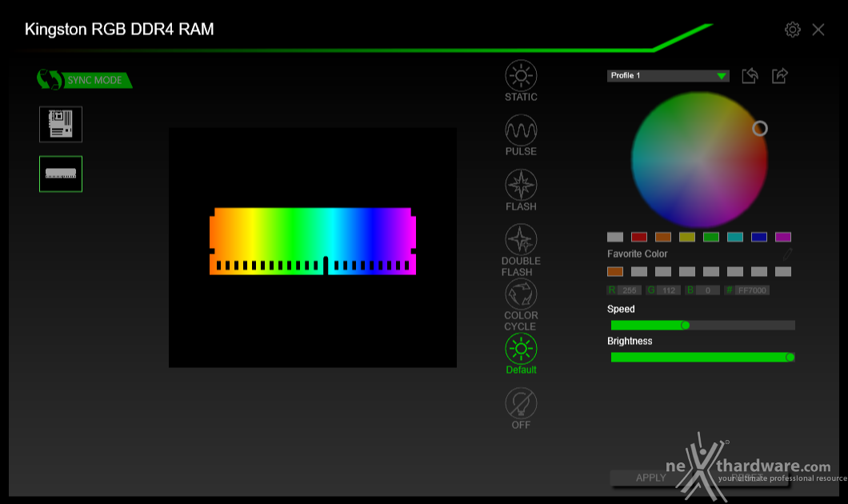Pick the cyan preset color swatch
848x504 pixels.
[735, 237]
